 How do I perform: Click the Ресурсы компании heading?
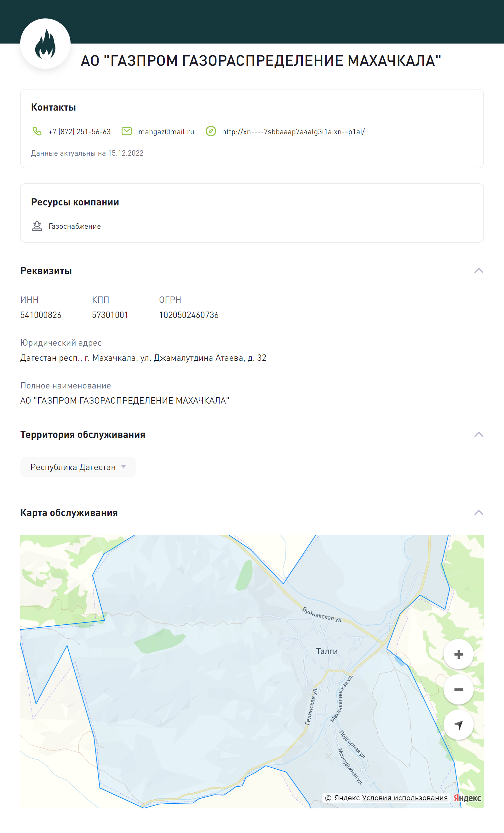pyautogui.click(x=75, y=202)
